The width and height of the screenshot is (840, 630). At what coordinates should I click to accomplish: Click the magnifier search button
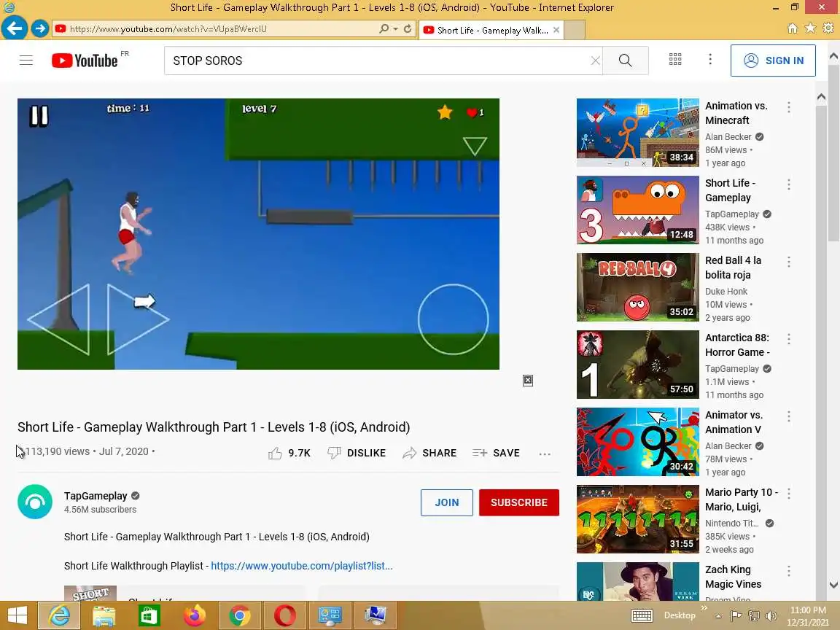(625, 61)
